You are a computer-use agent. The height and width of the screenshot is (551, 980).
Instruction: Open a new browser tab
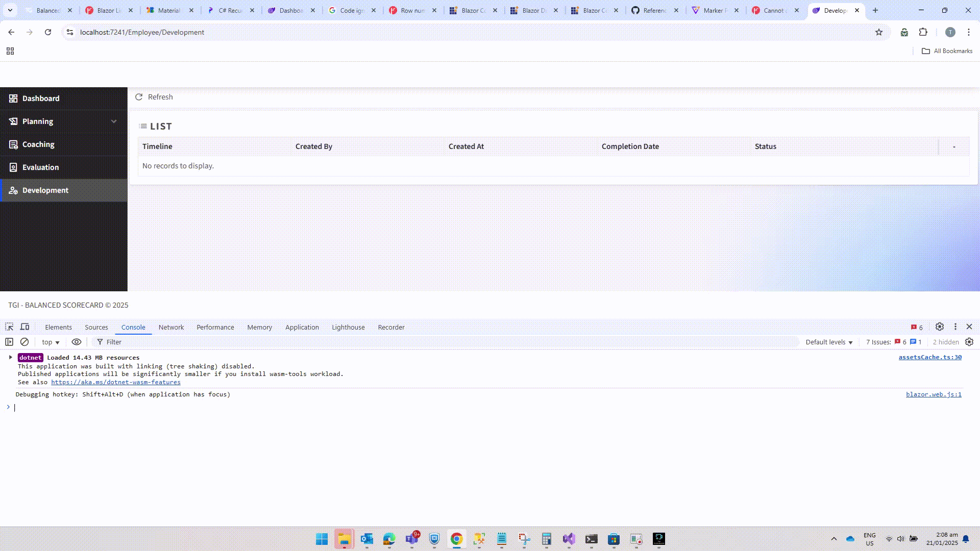tap(875, 10)
